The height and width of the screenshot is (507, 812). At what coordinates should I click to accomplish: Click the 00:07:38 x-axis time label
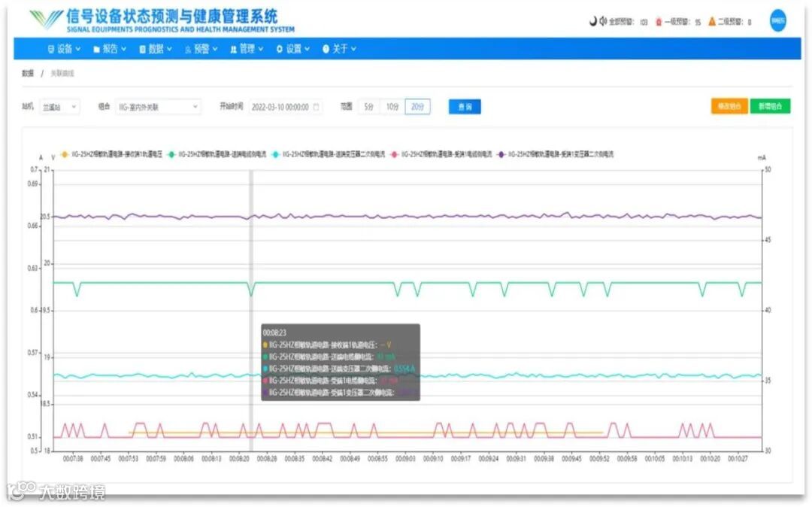click(72, 459)
